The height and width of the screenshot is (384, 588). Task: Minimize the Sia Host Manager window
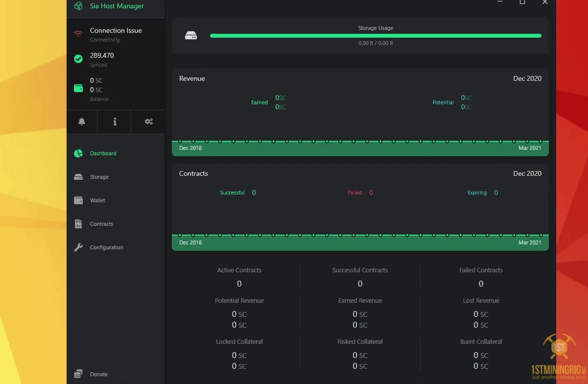[500, 2]
